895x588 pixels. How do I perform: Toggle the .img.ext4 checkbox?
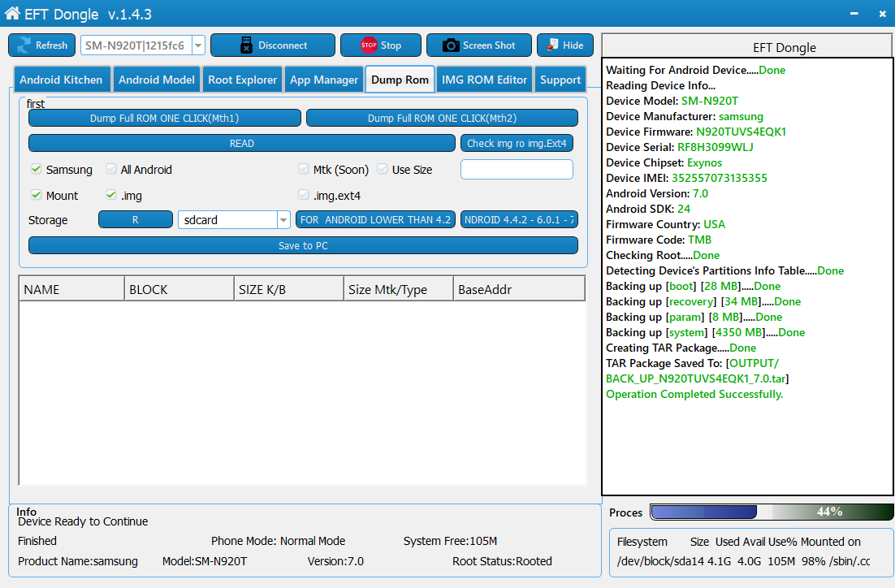click(x=304, y=195)
